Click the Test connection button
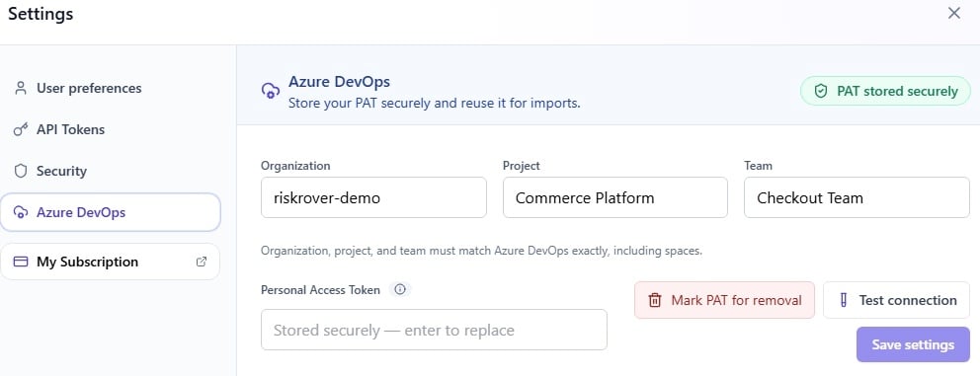 (x=896, y=300)
